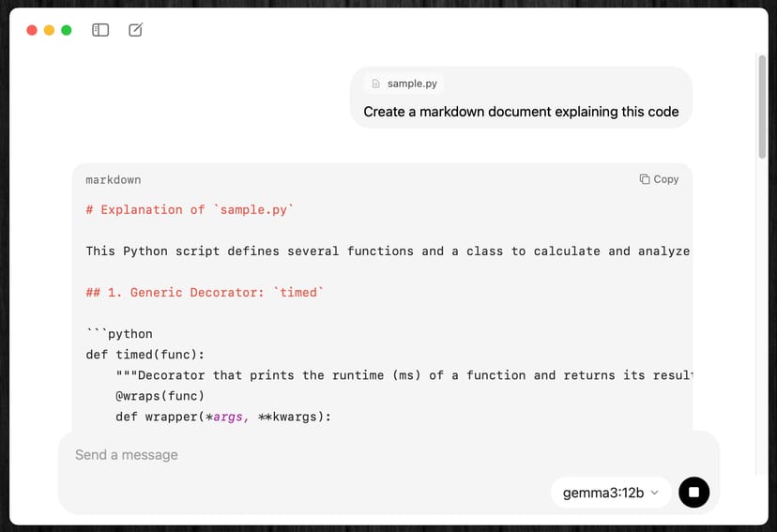Image resolution: width=777 pixels, height=532 pixels.
Task: Close the window with the red button
Action: coord(32,30)
